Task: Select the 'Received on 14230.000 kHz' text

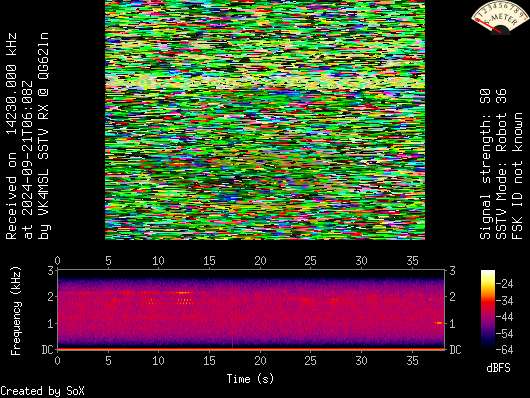Action: coord(11,136)
